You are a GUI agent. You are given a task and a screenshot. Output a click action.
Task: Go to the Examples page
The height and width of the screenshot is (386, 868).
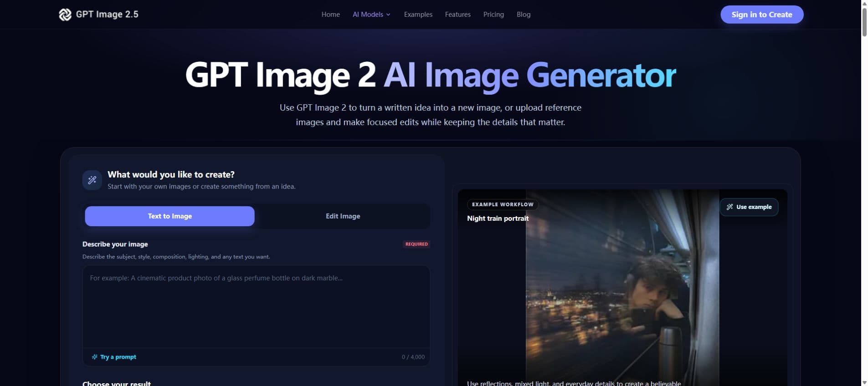[x=418, y=15]
